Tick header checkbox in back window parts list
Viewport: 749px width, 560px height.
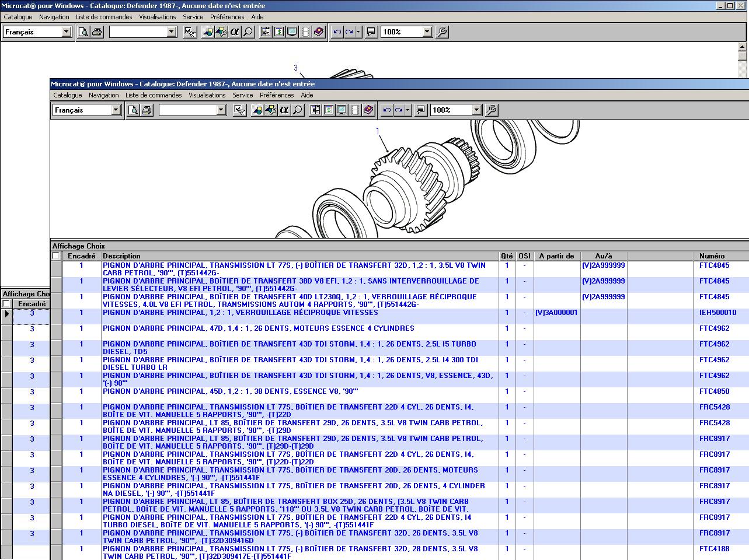tap(6, 304)
